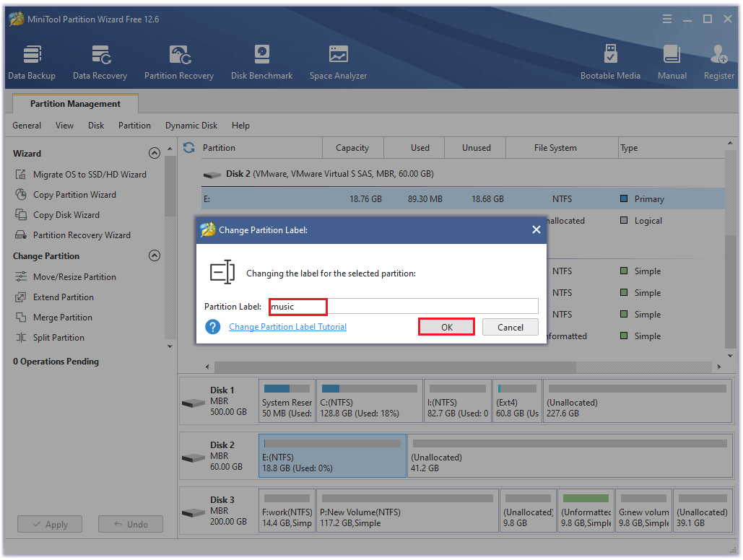Click the Register icon

(x=719, y=63)
